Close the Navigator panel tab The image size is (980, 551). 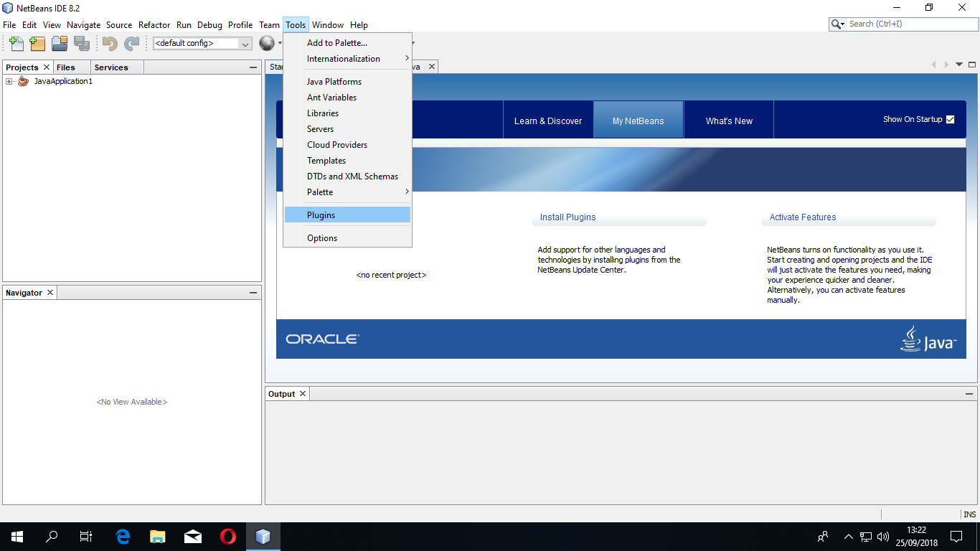pyautogui.click(x=50, y=293)
